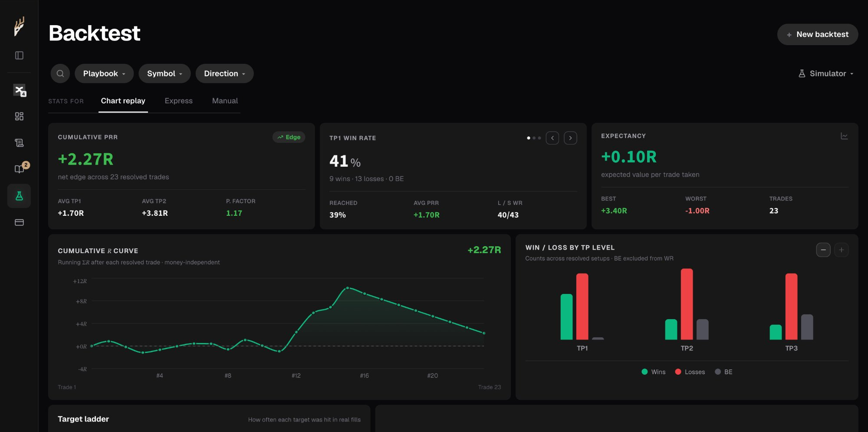Click the +2.27R cumulative PRR value

[85, 159]
